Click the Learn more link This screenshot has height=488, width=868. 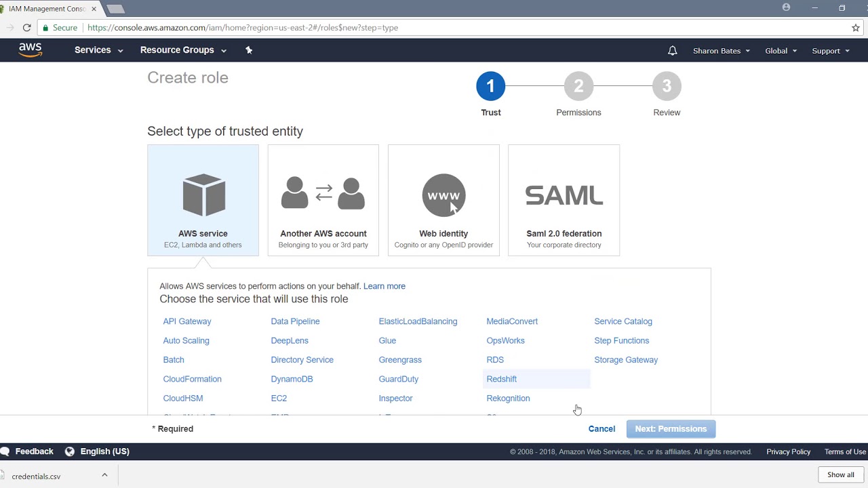tap(384, 286)
